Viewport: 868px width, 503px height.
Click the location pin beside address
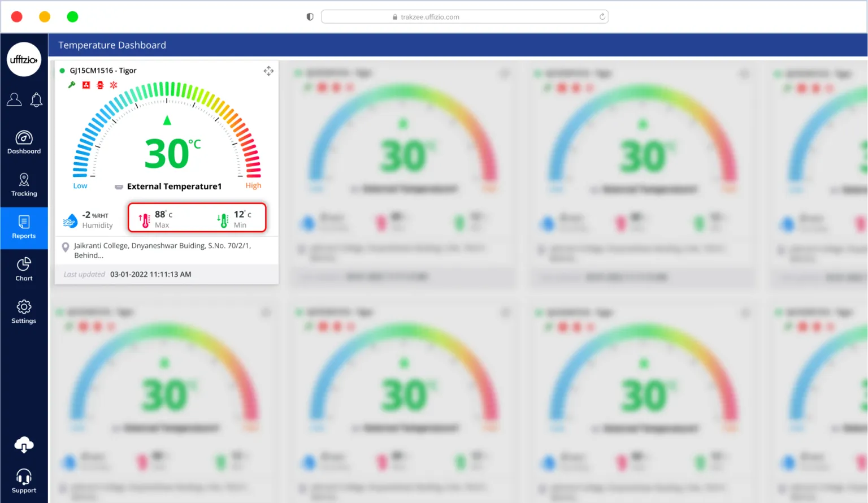pos(66,247)
